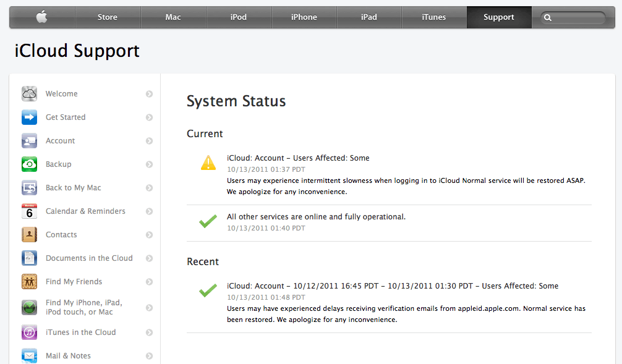This screenshot has width=622, height=364.
Task: Open the Welcome sidebar link
Action: point(61,93)
